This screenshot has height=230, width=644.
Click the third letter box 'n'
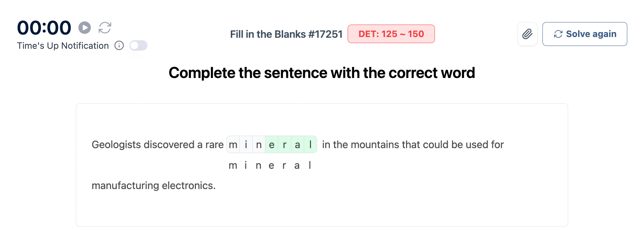click(x=259, y=145)
